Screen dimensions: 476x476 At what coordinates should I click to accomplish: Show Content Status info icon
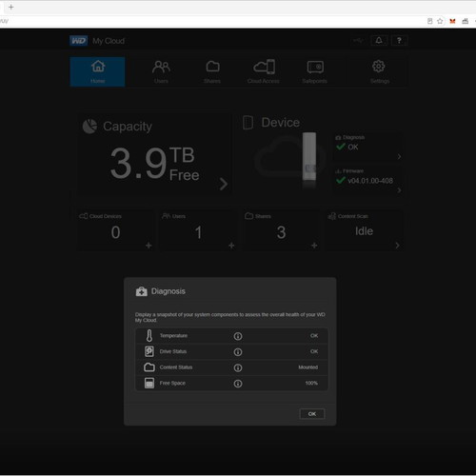[x=238, y=367]
